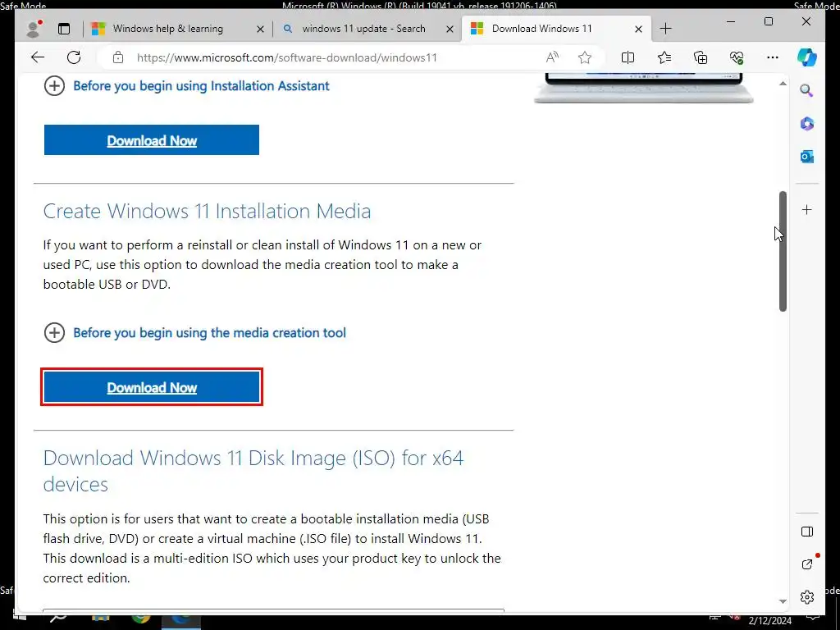Activate the Read aloud icon

tap(552, 57)
